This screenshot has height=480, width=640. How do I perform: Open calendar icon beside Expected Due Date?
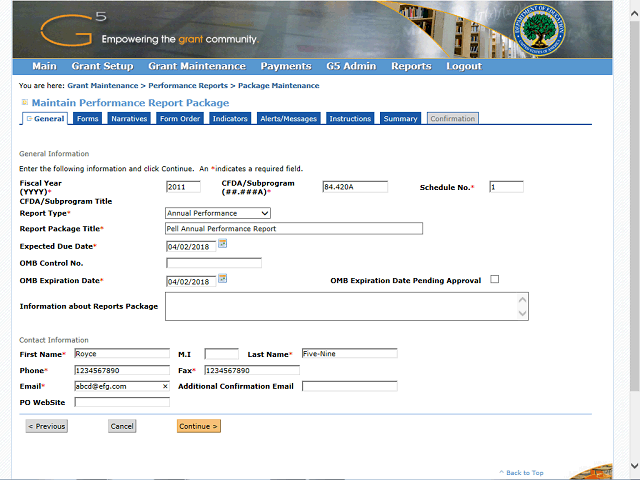222,244
